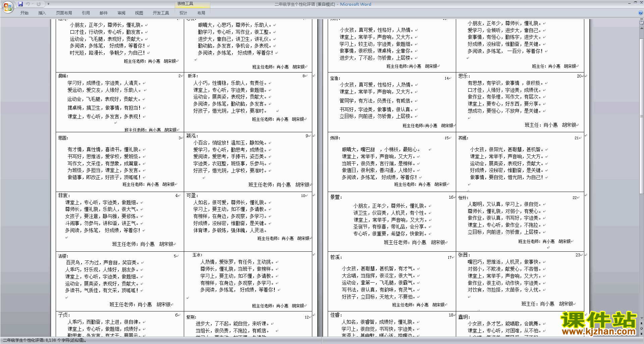
Task: Click the line 摆桌椅，搞卫生，做事情，有担当！
Action: tap(104, 108)
